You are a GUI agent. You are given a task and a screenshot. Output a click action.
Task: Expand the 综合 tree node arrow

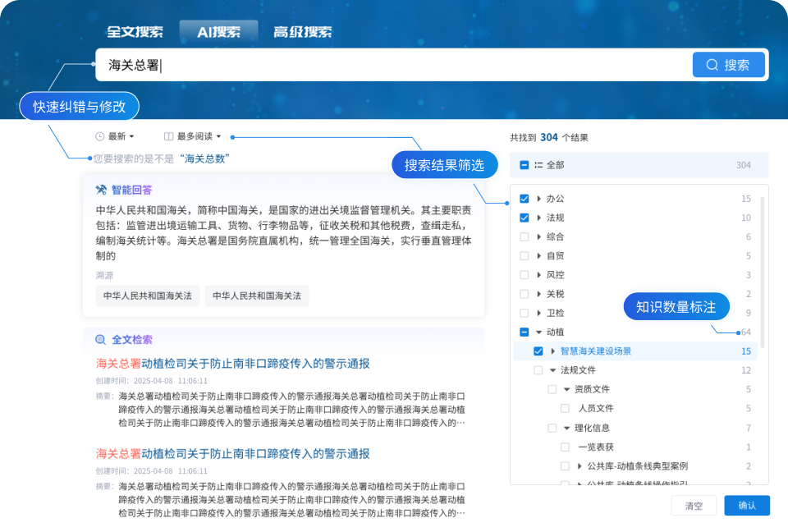[x=538, y=236]
